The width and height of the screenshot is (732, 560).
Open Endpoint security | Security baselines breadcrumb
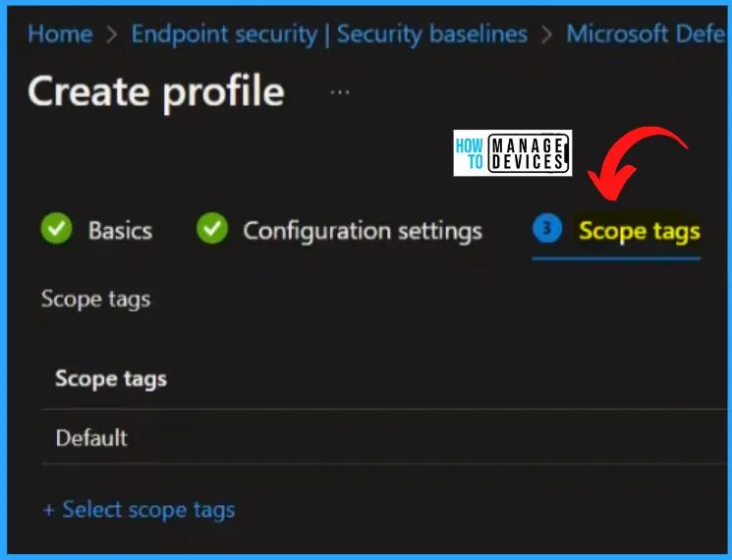coord(329,34)
